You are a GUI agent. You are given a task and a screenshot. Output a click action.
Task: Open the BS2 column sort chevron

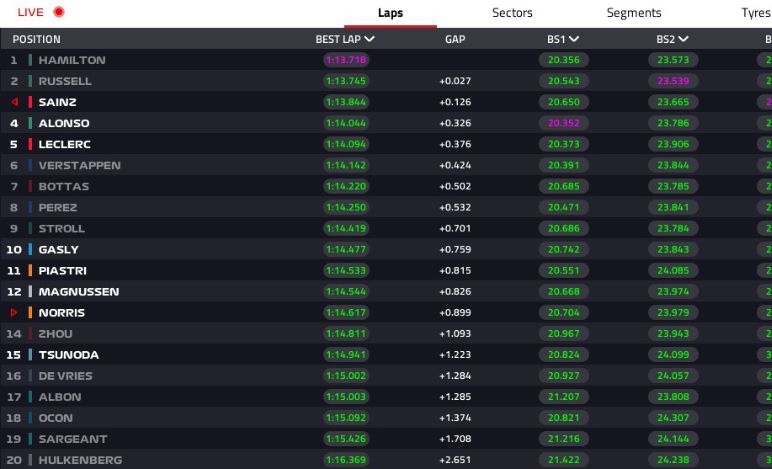pyautogui.click(x=684, y=39)
